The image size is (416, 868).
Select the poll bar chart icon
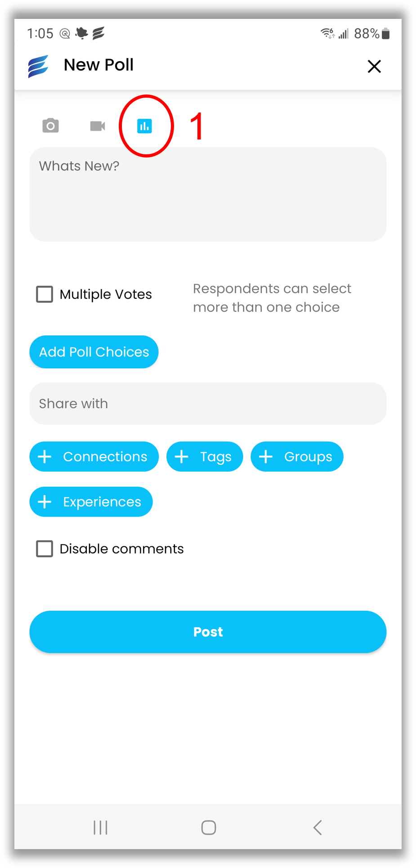(144, 126)
